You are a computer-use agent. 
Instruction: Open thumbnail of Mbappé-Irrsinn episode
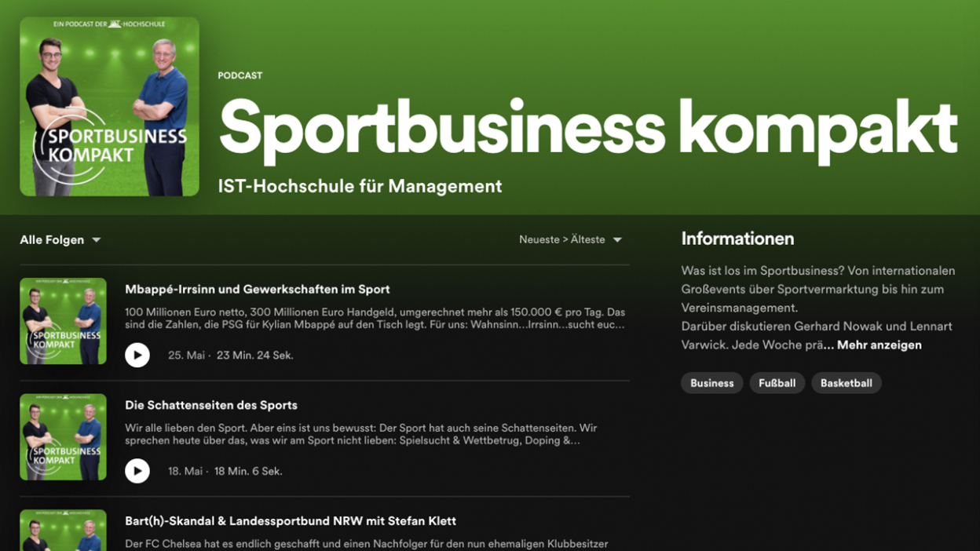63,321
